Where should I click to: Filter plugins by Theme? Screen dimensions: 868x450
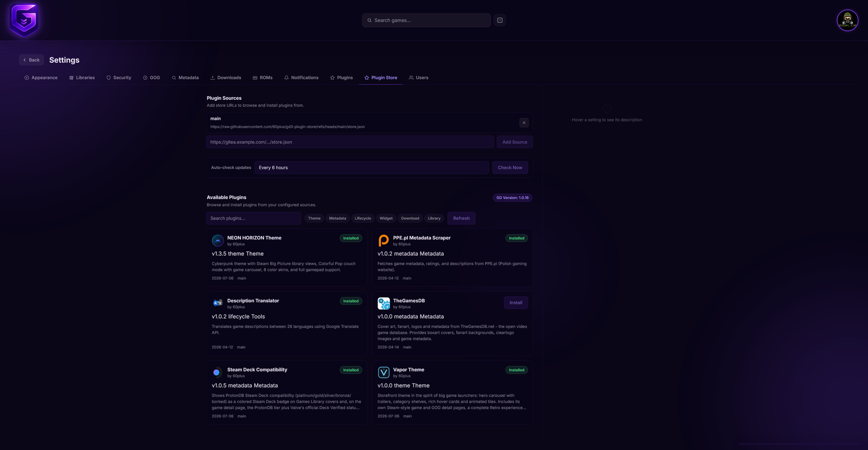(x=315, y=218)
